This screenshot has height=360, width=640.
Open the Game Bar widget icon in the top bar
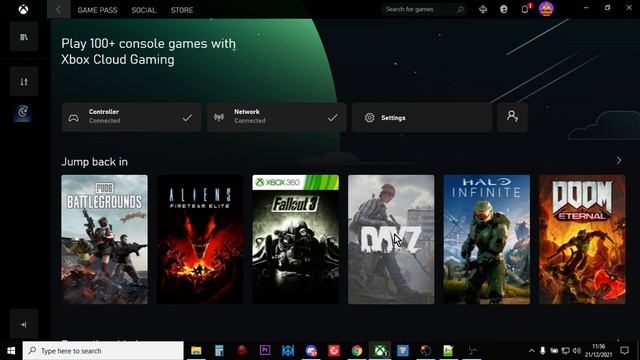[483, 9]
